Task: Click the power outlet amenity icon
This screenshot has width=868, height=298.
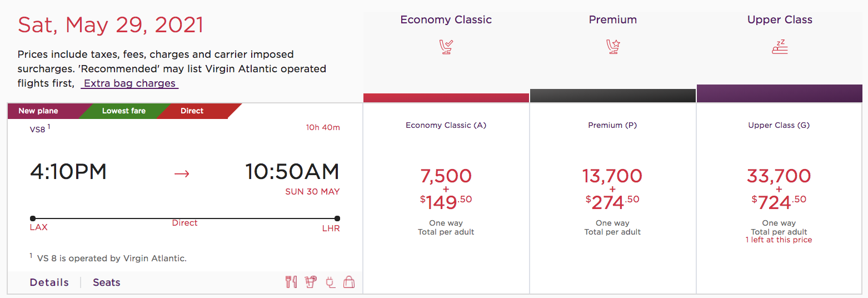Action: click(330, 282)
